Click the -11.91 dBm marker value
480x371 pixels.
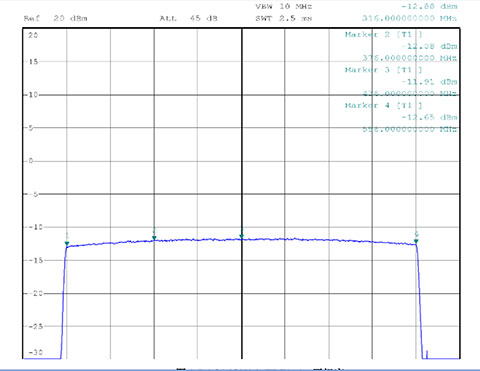429,82
